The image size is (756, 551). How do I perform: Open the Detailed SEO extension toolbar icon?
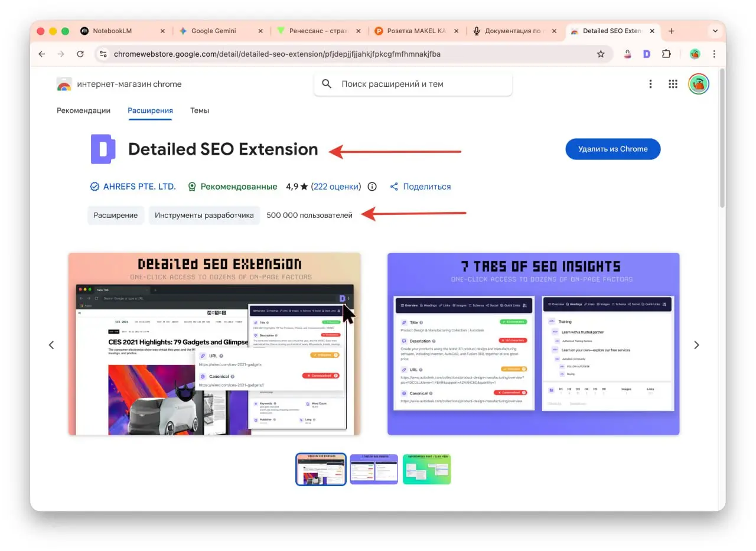tap(647, 54)
